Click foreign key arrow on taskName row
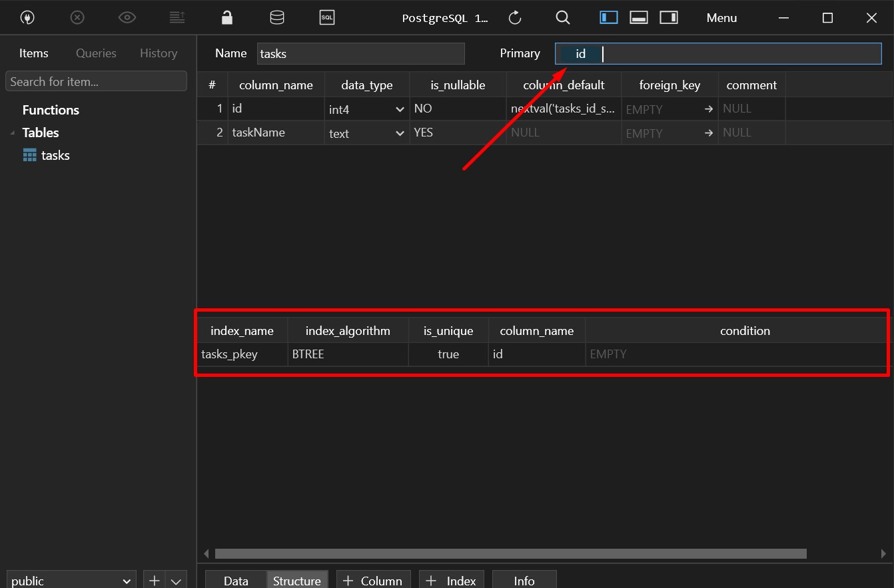 [709, 133]
